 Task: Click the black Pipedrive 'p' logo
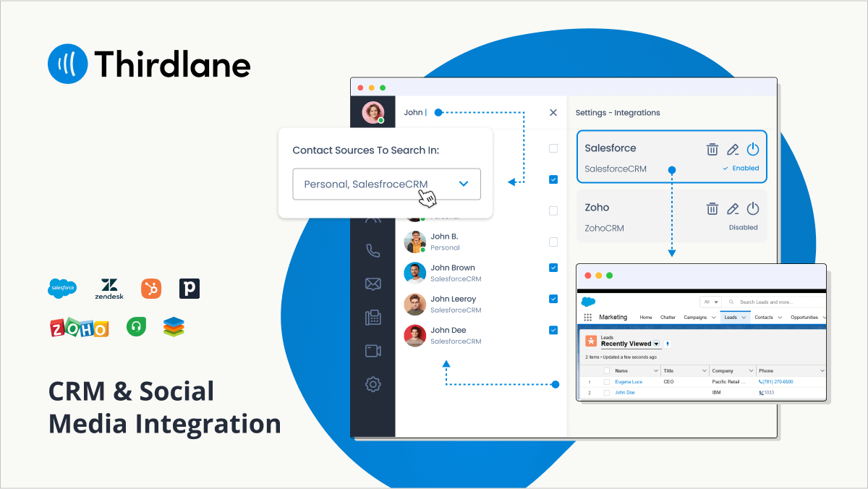click(190, 289)
